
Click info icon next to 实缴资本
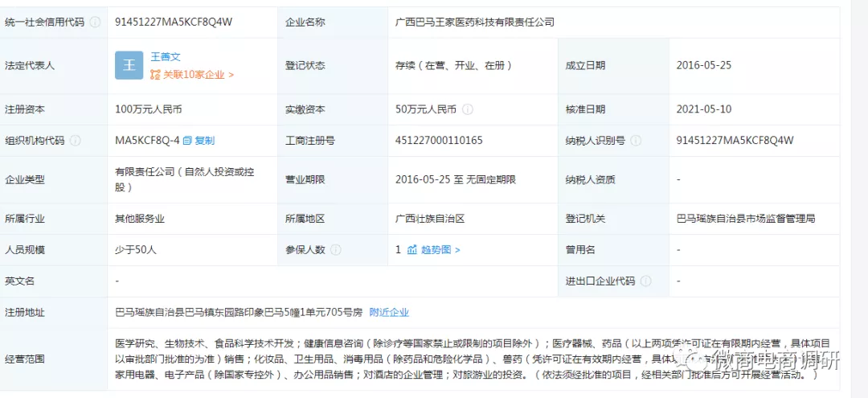[468, 109]
